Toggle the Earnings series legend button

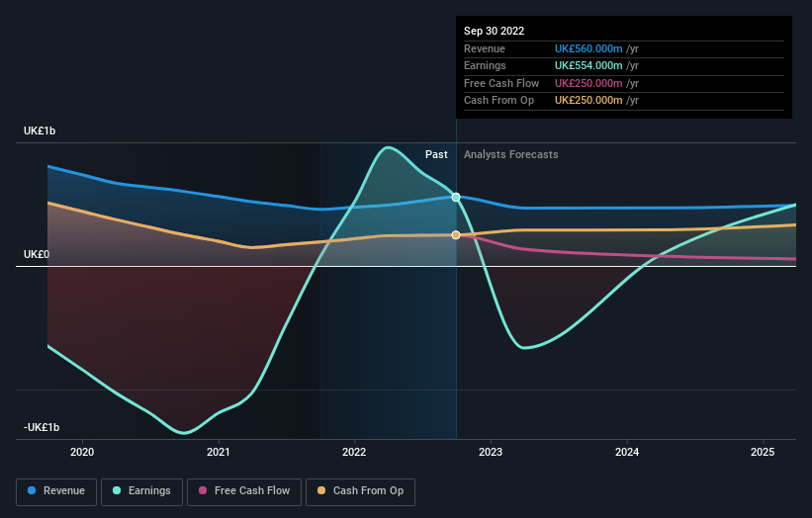coord(141,491)
